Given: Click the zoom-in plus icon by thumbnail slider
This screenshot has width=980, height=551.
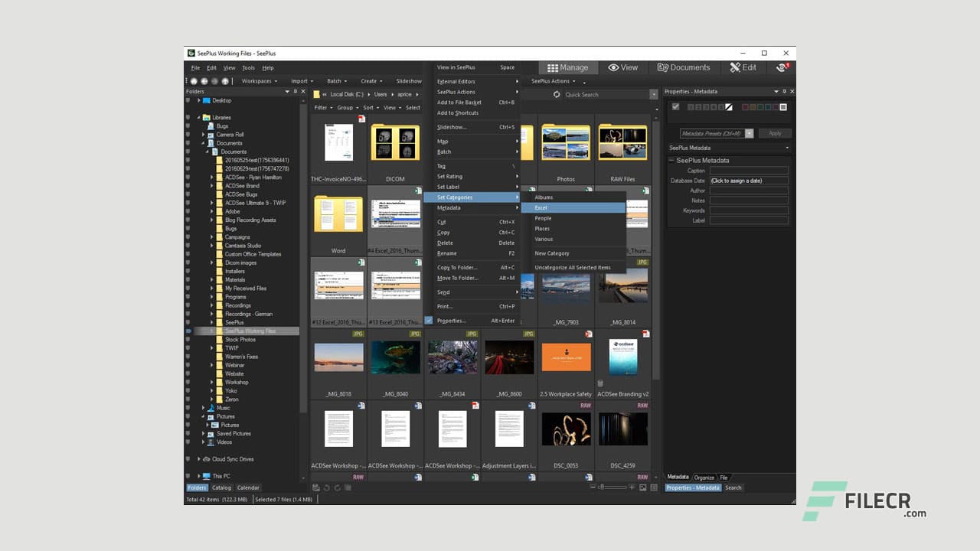Looking at the screenshot, I should 632,487.
